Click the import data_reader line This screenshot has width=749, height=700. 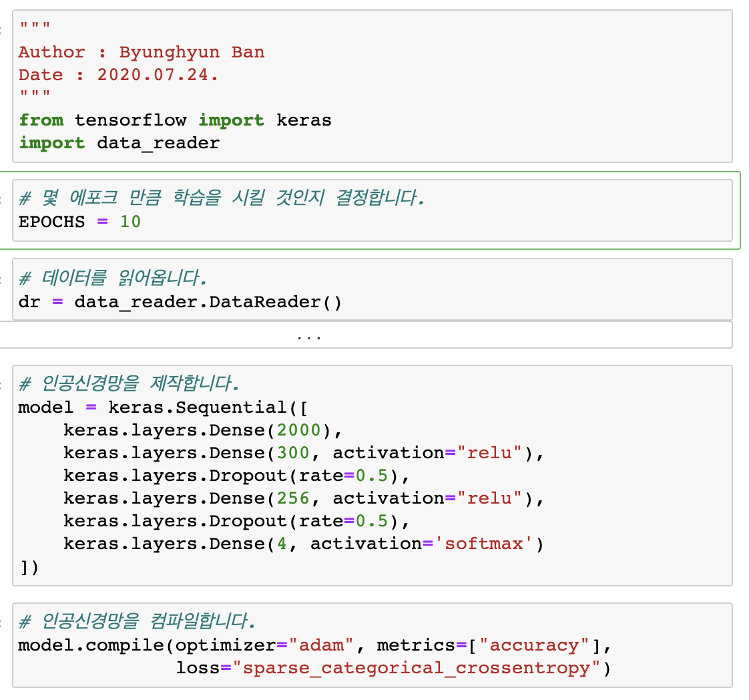(x=119, y=144)
